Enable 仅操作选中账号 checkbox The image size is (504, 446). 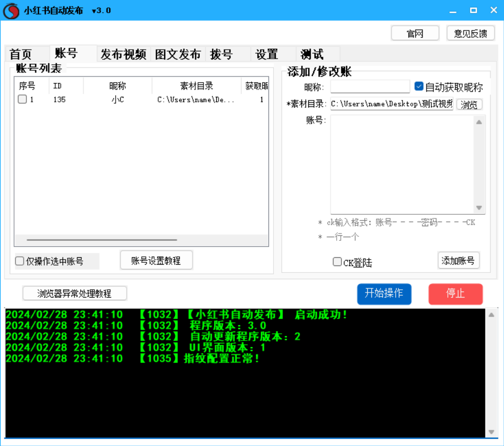click(x=20, y=261)
